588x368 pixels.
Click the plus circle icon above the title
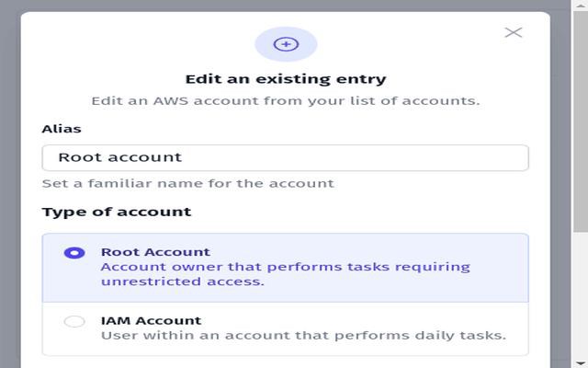point(286,44)
